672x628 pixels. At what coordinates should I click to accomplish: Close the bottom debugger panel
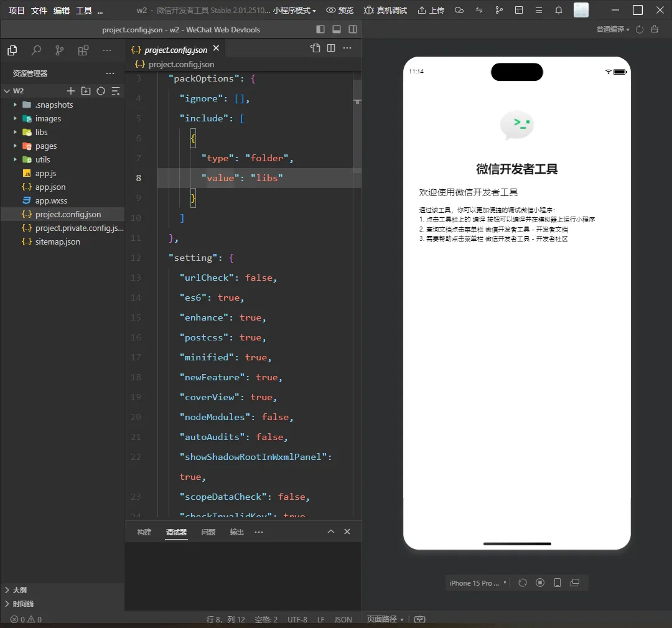(x=347, y=532)
